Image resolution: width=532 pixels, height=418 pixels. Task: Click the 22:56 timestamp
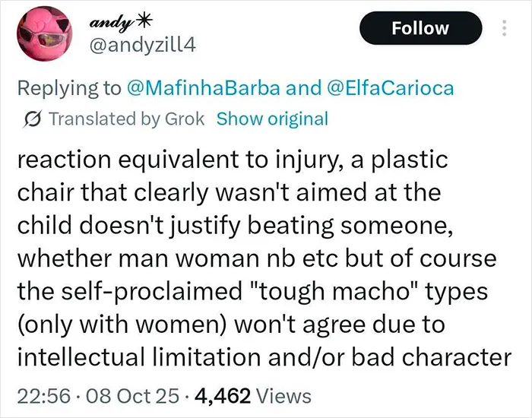tap(44, 396)
